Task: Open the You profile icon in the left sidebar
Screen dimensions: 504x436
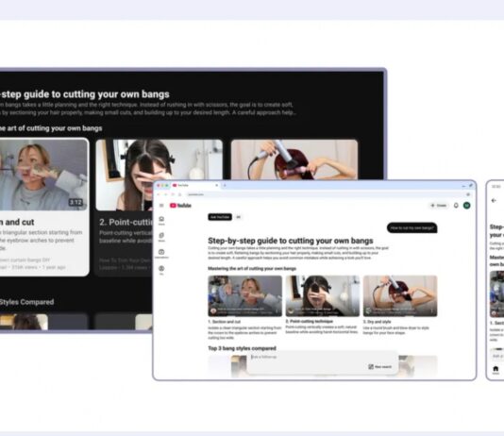Action: [x=161, y=270]
